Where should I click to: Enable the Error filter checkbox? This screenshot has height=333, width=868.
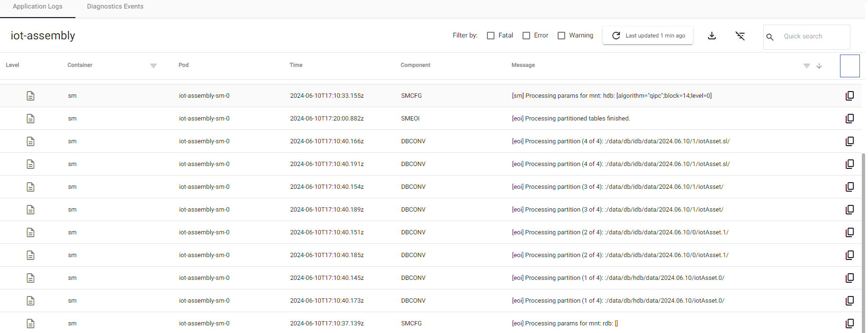click(526, 36)
